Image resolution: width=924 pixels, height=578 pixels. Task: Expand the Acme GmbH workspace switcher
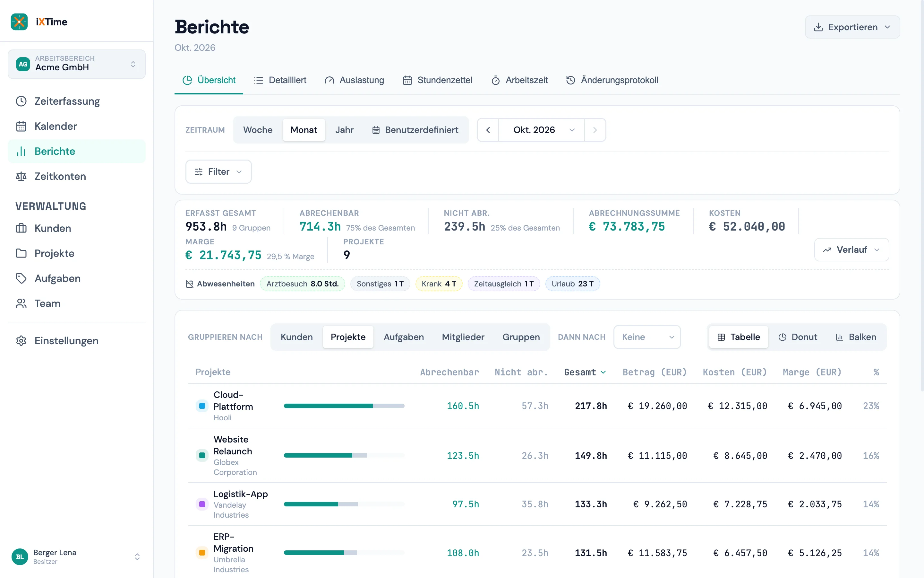pos(77,64)
